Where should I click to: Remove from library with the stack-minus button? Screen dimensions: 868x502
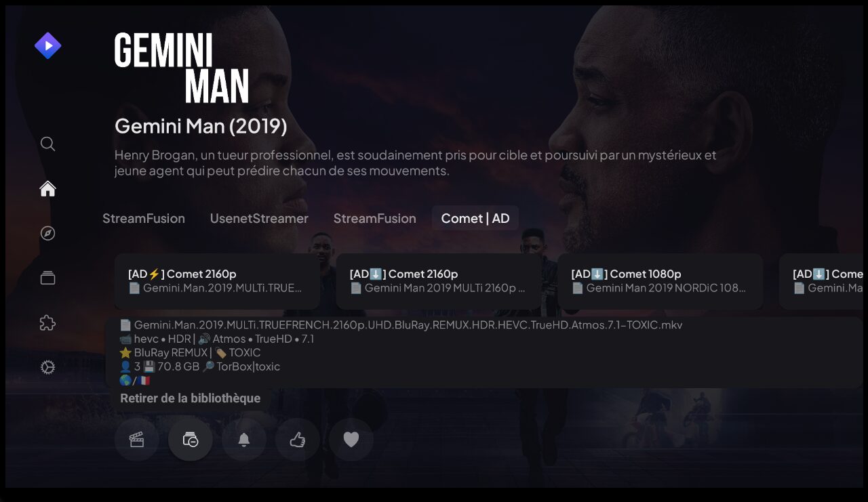pos(191,440)
